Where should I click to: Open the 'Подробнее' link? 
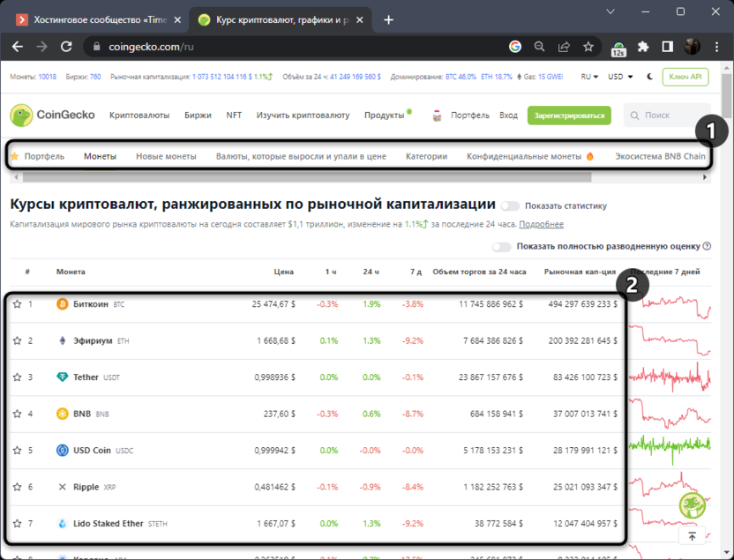click(541, 224)
